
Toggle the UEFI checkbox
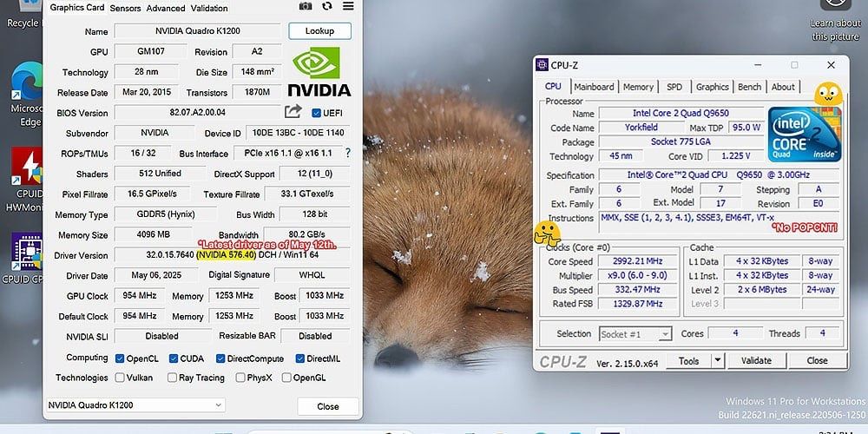[x=317, y=113]
